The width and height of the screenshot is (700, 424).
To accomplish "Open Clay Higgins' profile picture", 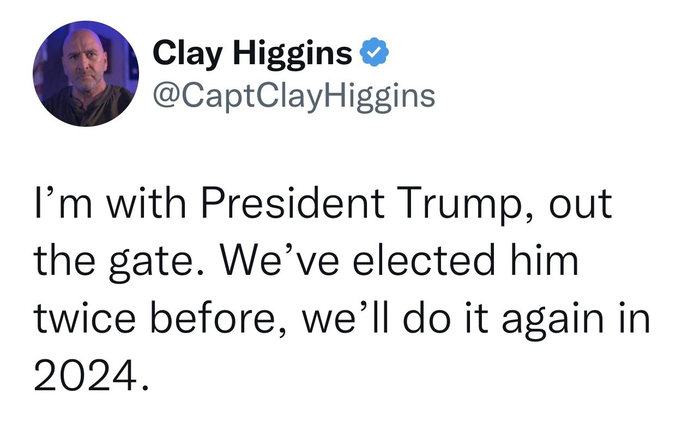I will (83, 75).
